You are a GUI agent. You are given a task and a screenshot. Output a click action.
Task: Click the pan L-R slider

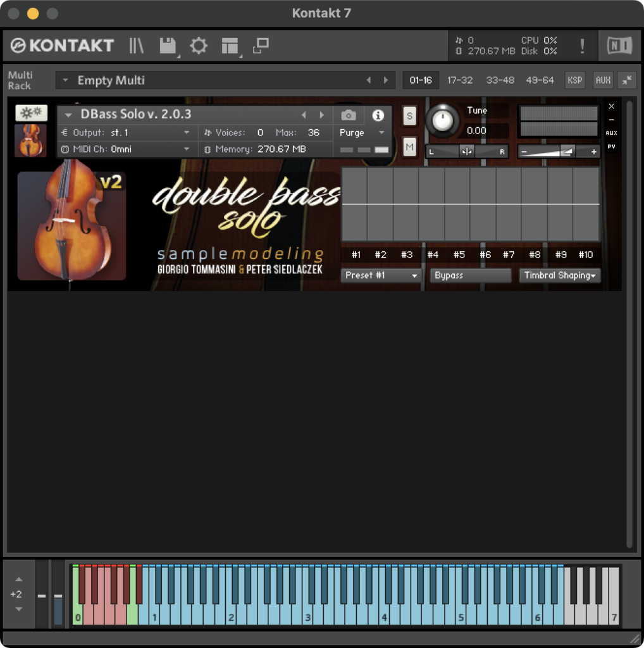tap(467, 152)
